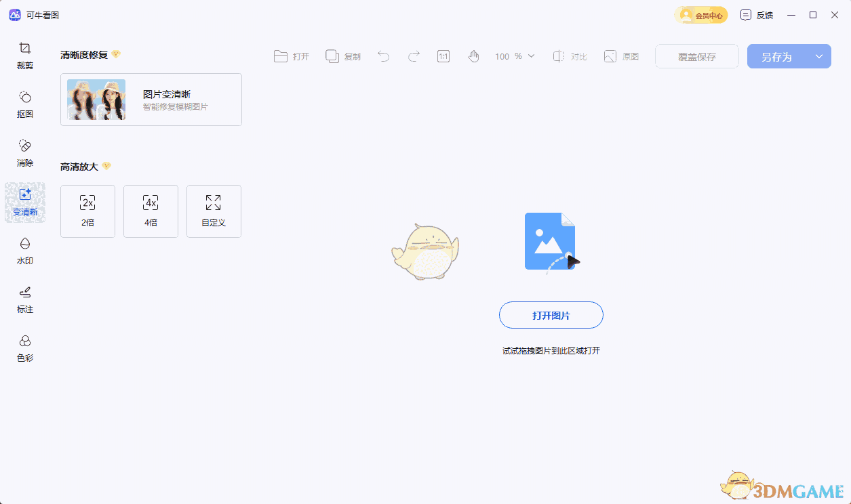Select the hand pan tool icon
851x504 pixels.
pyautogui.click(x=473, y=56)
